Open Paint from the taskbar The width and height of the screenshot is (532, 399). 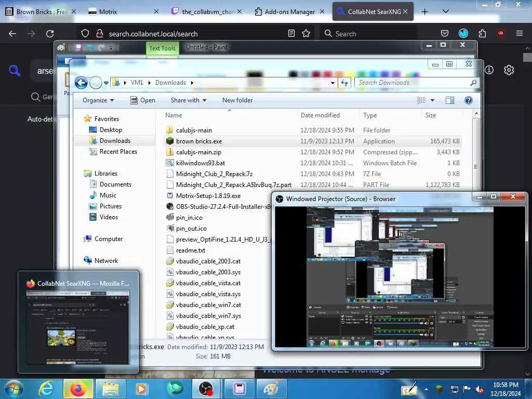[271, 389]
